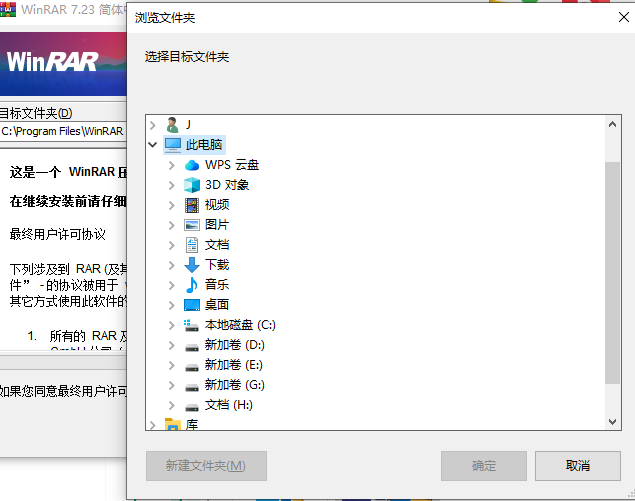Screen dimensions: 635x501
Task: Expand the 文档 (H:) drive node
Action: pyautogui.click(x=172, y=405)
